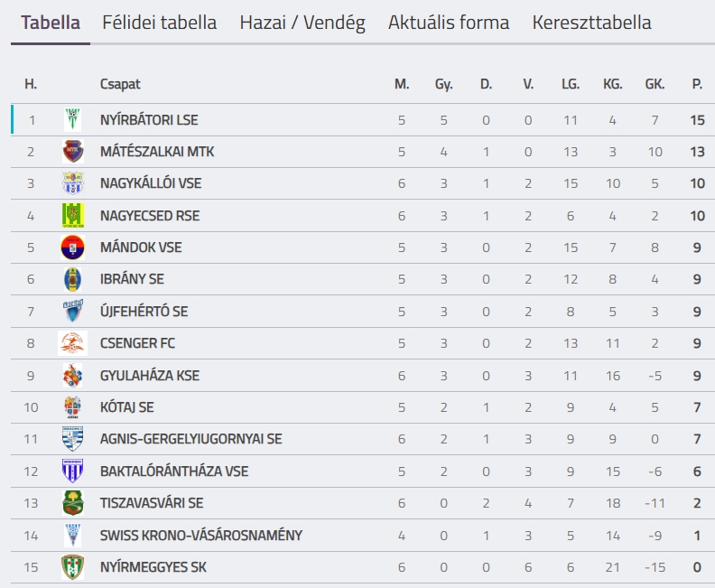Click the Nagyecsed RSE club logo
The height and width of the screenshot is (588, 715).
72,216
